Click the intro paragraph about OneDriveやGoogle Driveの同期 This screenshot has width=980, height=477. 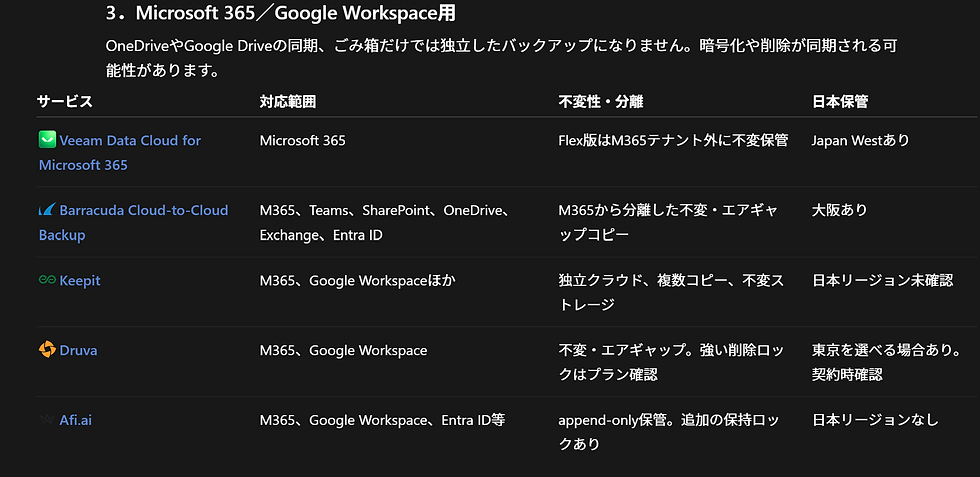502,58
